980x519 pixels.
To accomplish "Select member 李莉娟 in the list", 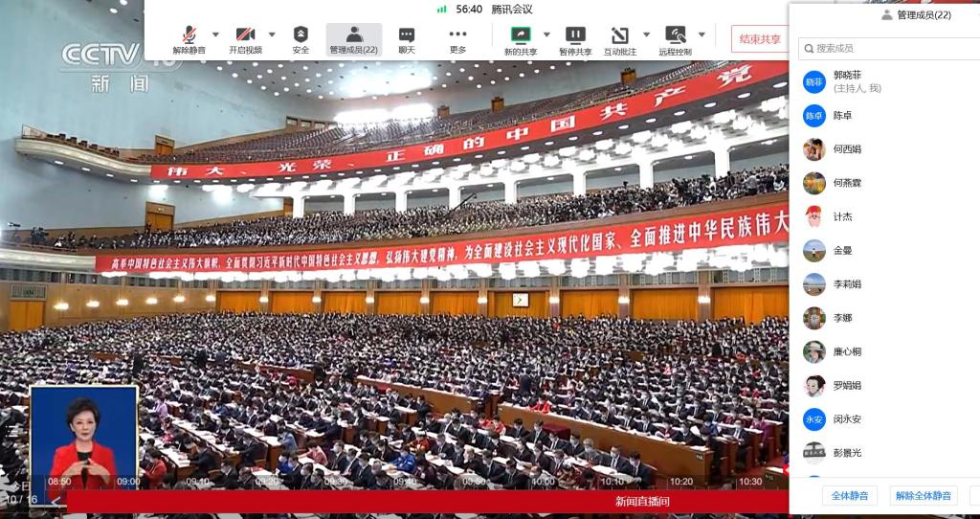I will (x=847, y=284).
